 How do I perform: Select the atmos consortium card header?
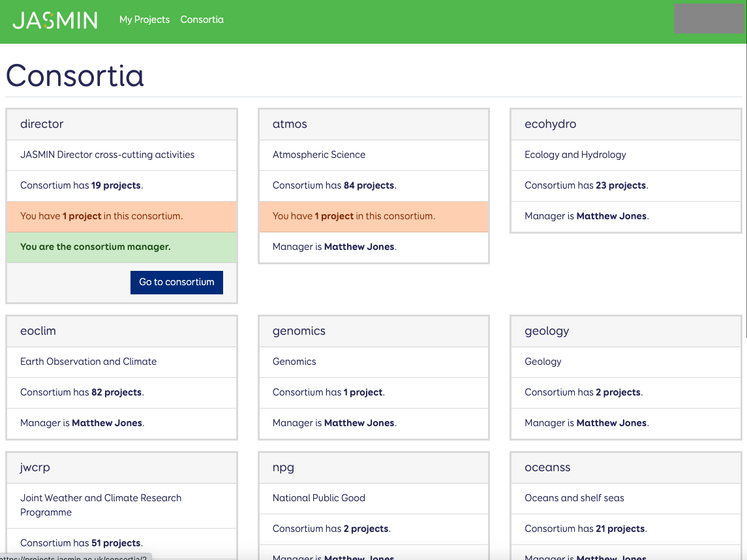coord(373,124)
